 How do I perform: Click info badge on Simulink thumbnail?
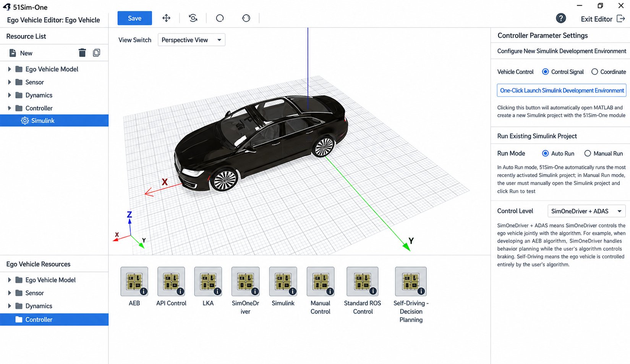click(293, 292)
